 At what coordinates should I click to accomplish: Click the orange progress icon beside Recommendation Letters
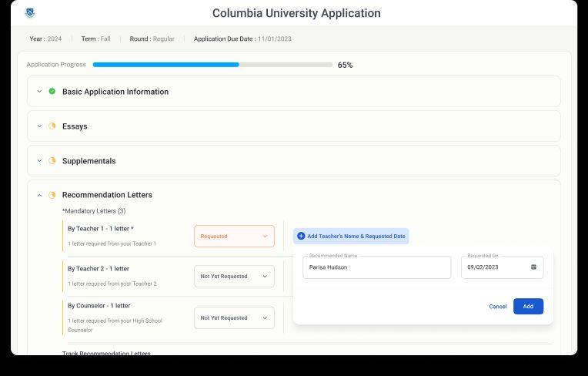pos(52,195)
